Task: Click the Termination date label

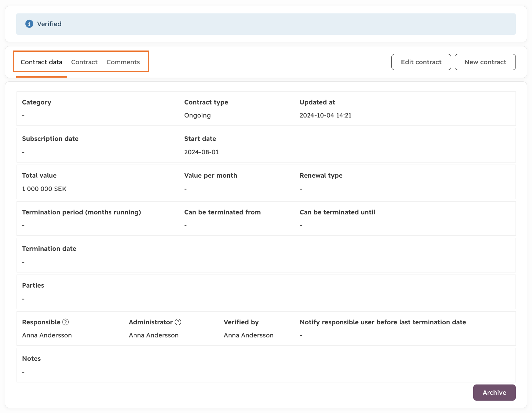Action: [x=49, y=249]
